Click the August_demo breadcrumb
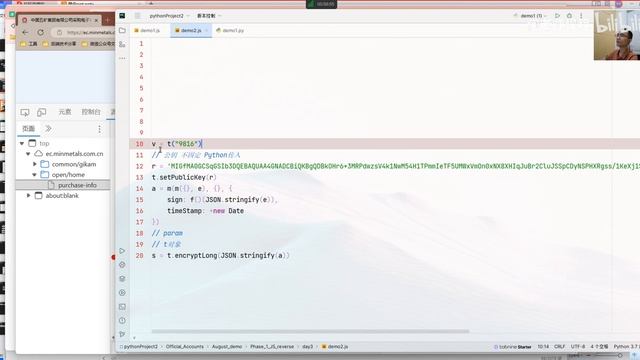Viewport: 640px width, 360px height. [227, 347]
